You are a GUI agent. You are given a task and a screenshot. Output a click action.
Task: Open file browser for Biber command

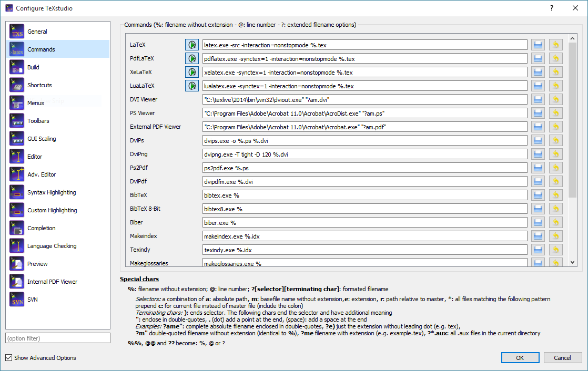(x=538, y=223)
